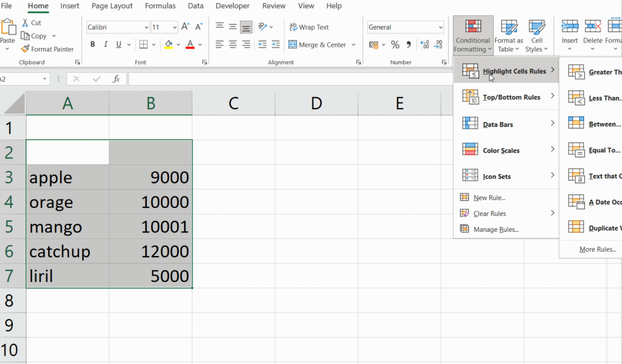Switch to the Page Layout tab
This screenshot has height=364, width=622.
point(112,6)
